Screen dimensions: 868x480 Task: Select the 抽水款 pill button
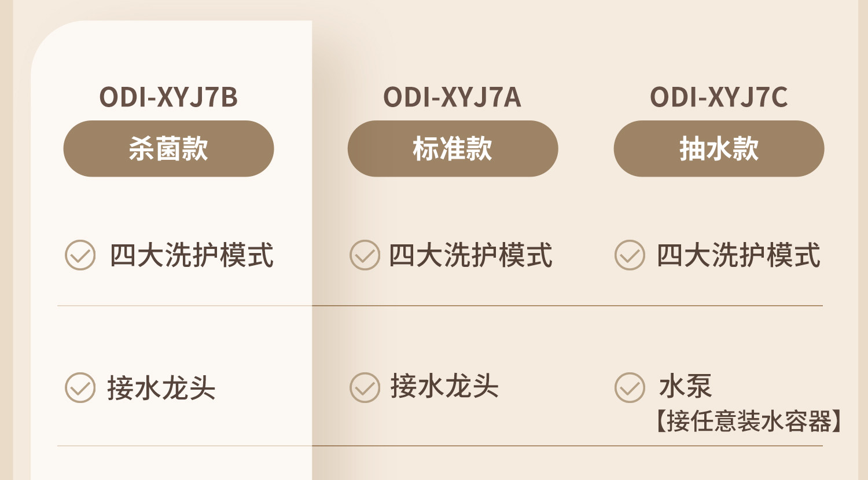[719, 149]
